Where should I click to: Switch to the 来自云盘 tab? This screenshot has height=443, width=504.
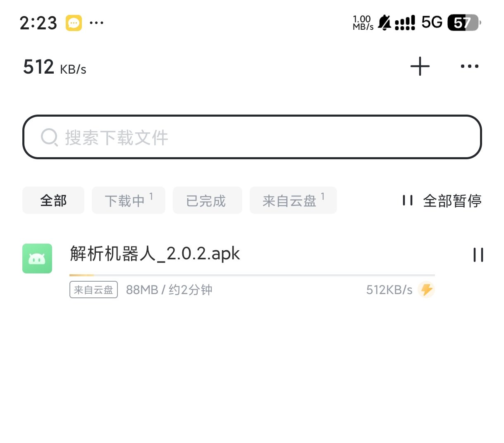(x=293, y=201)
